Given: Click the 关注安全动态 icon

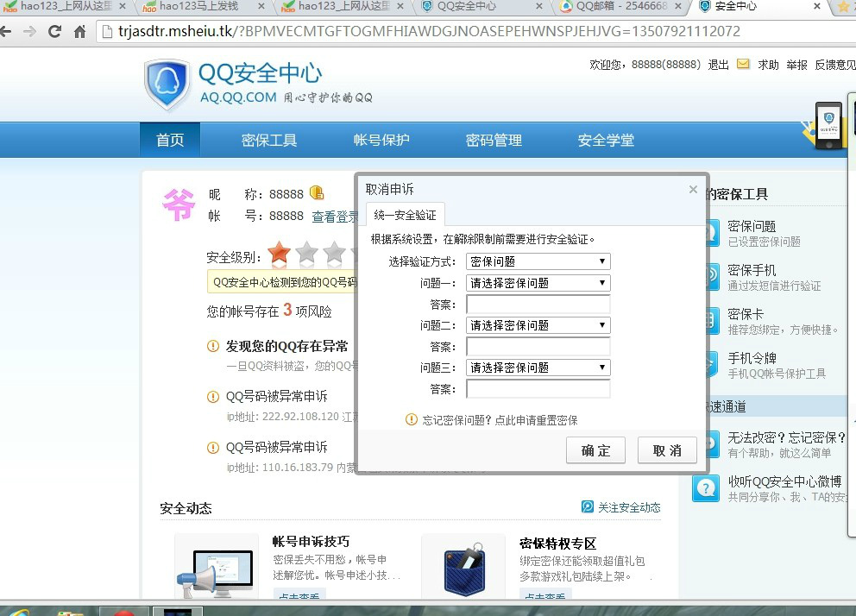Looking at the screenshot, I should pos(588,507).
